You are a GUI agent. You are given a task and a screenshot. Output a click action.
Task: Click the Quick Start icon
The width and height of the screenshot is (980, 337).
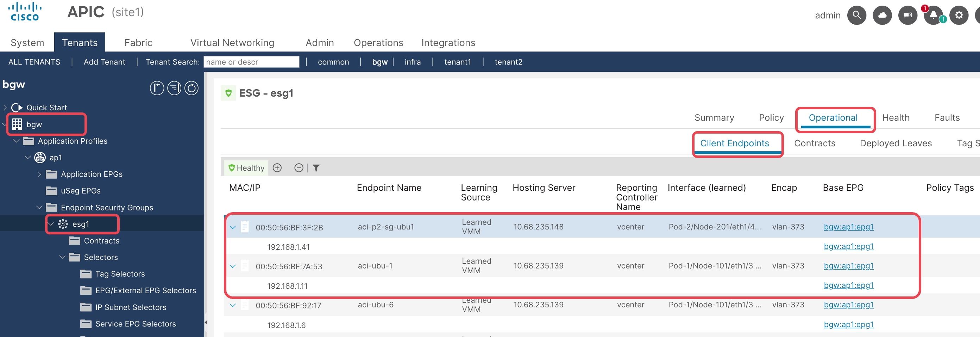coord(17,108)
